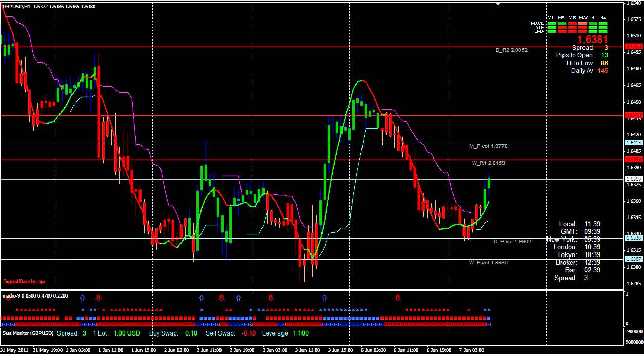Screen dimensions: 644x355
Task: Click the STR M30 signal bar
Action: pos(582,27)
